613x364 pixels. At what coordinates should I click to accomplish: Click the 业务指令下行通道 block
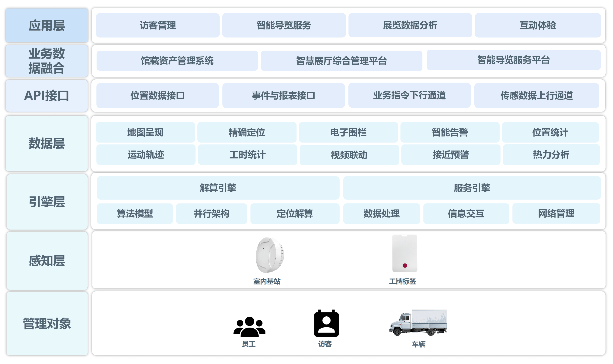coord(409,95)
